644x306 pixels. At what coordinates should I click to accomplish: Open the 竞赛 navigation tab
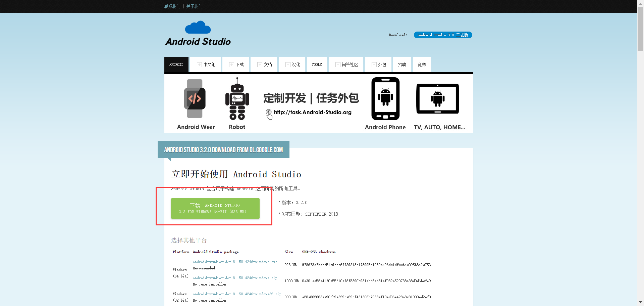coord(422,64)
